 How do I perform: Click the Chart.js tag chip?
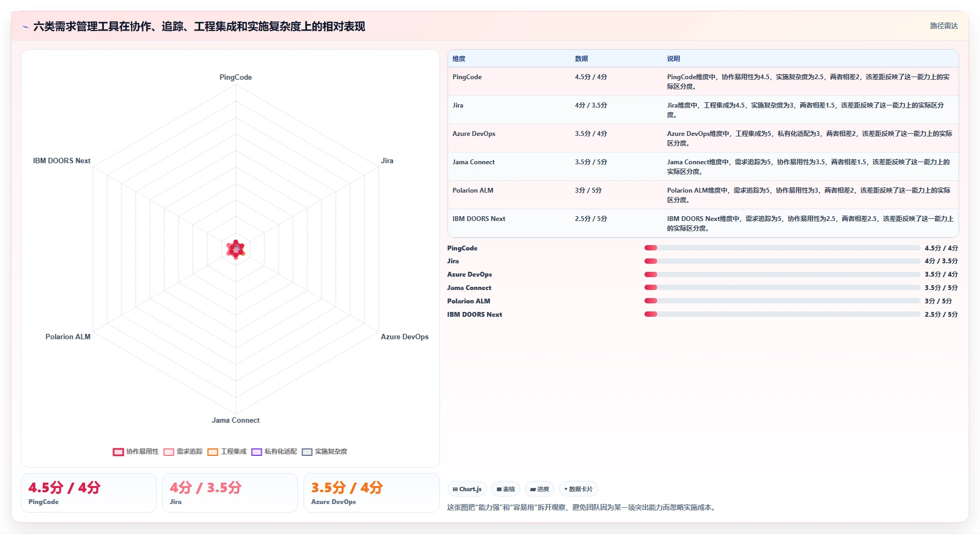click(467, 489)
